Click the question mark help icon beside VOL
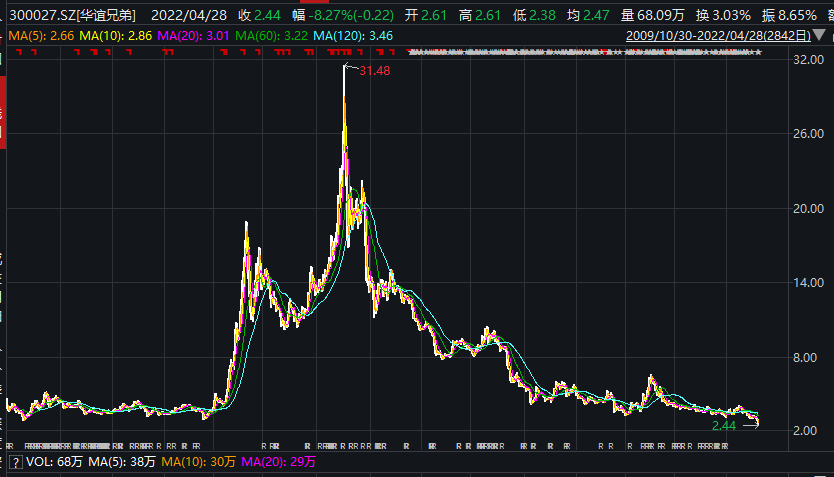Screen dimensions: 834x477 tap(15, 462)
